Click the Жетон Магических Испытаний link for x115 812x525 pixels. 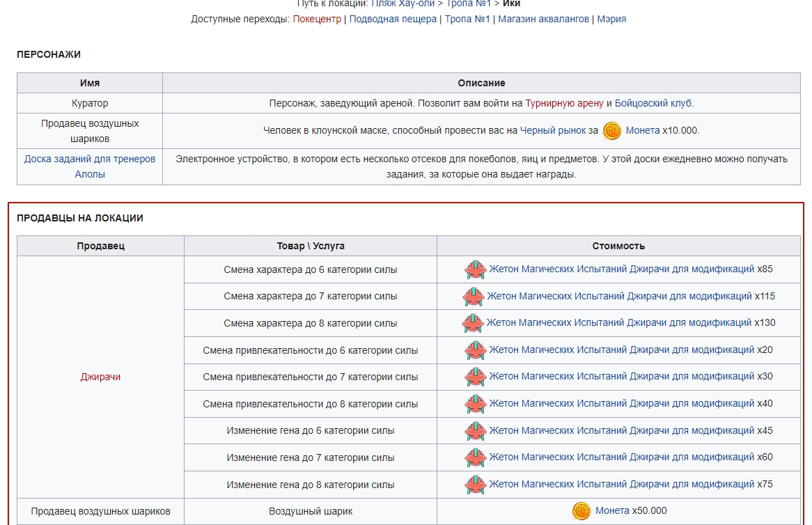(619, 296)
